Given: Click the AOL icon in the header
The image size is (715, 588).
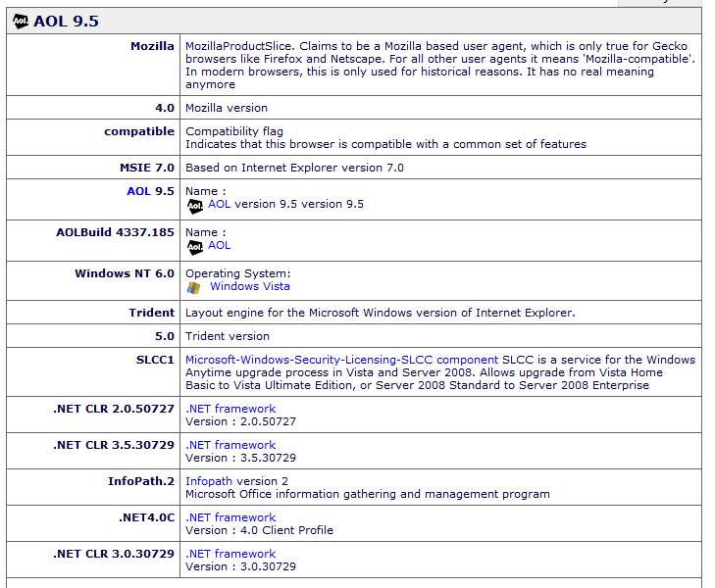Looking at the screenshot, I should (20, 21).
